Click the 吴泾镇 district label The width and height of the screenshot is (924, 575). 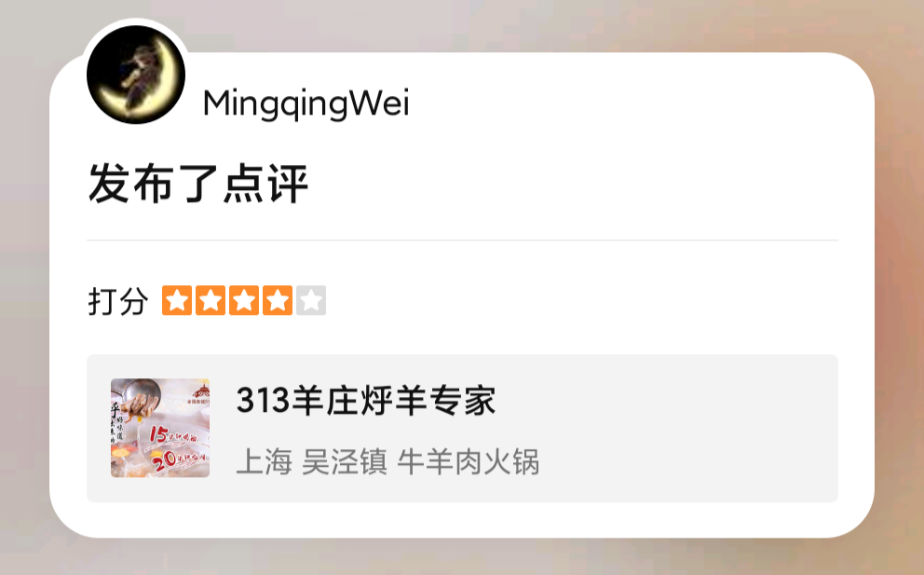345,461
